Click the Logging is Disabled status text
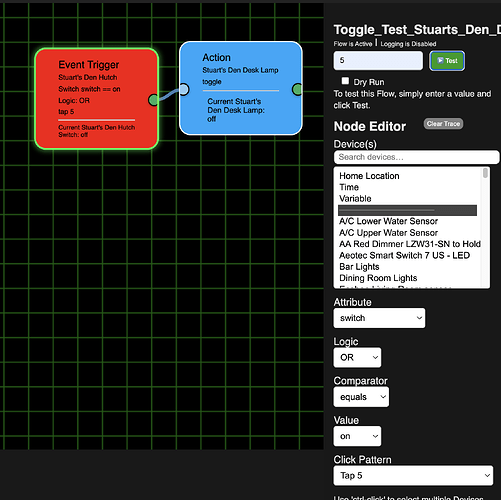 (408, 44)
